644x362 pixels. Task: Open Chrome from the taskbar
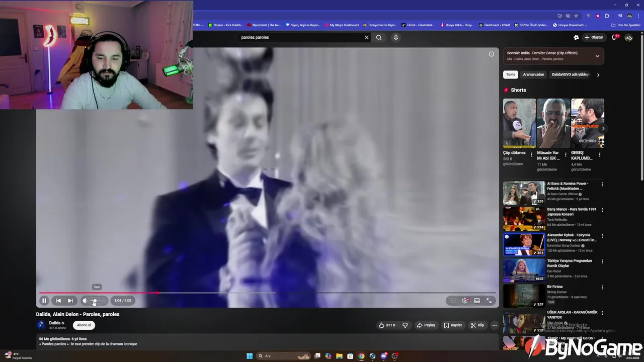tap(361, 356)
